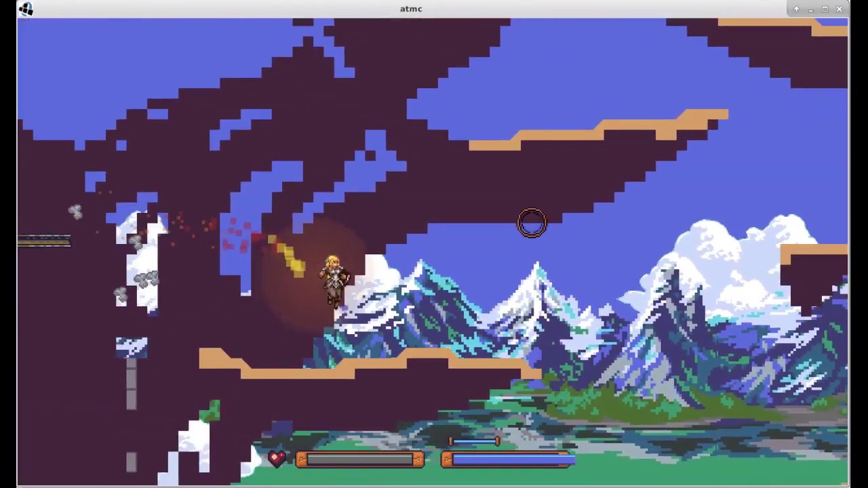Close the atmc window
Viewport: 868px width, 488px height.
coord(839,9)
